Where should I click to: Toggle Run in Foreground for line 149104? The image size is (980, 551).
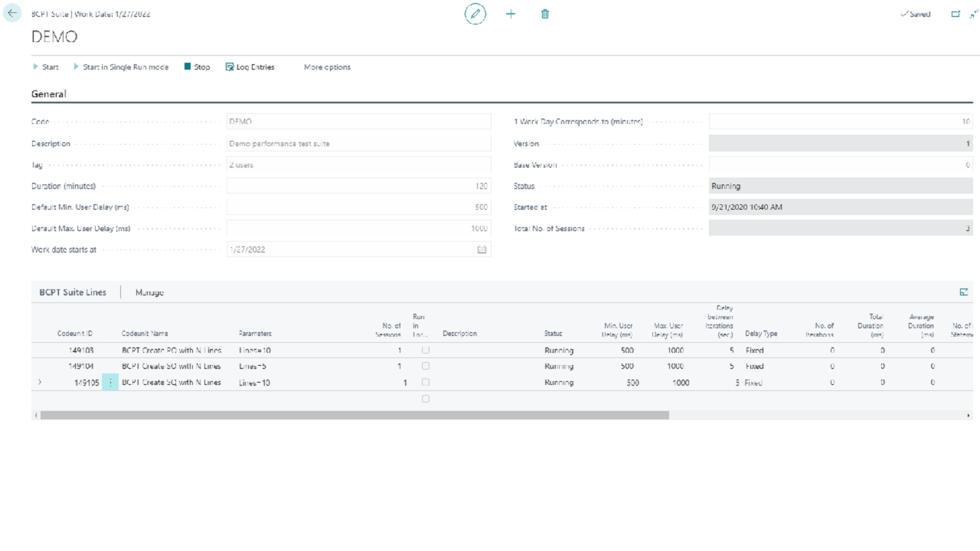click(426, 366)
